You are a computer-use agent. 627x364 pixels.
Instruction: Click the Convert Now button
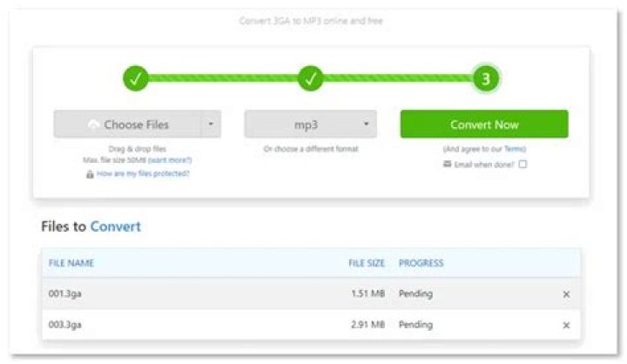click(484, 125)
